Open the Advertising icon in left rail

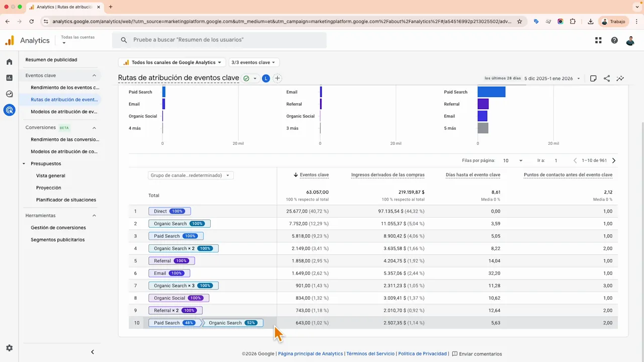[x=9, y=110]
